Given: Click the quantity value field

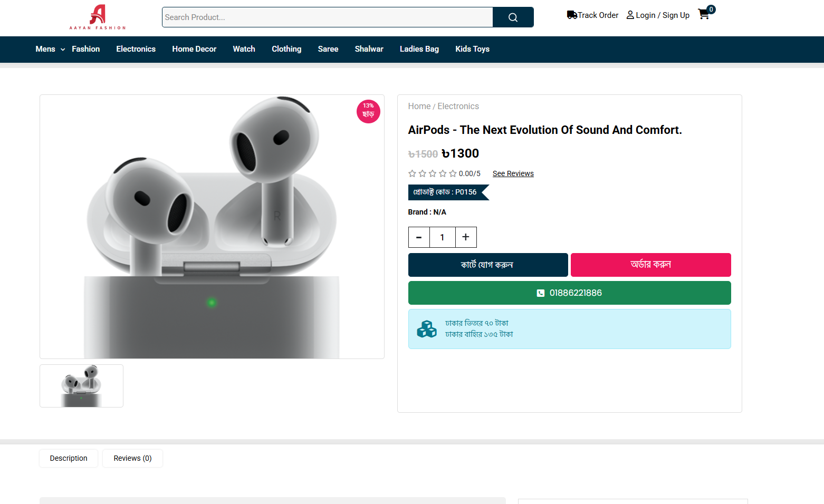Looking at the screenshot, I should tap(442, 237).
